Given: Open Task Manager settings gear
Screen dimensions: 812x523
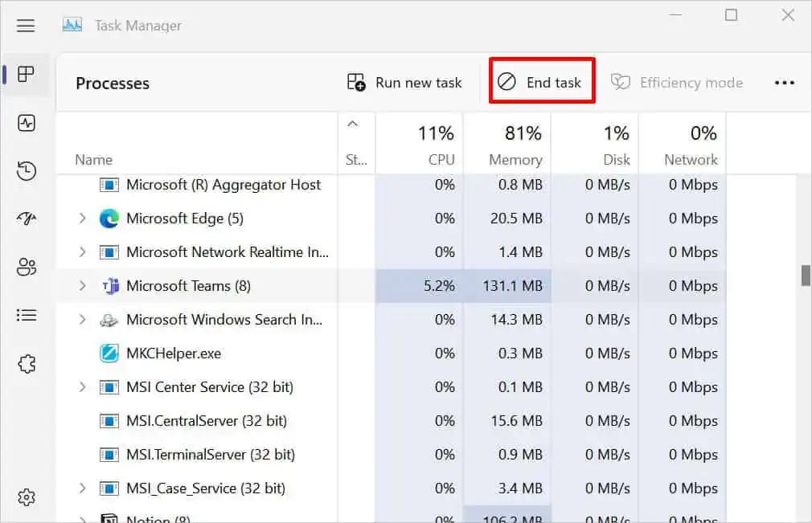Looking at the screenshot, I should tap(27, 497).
